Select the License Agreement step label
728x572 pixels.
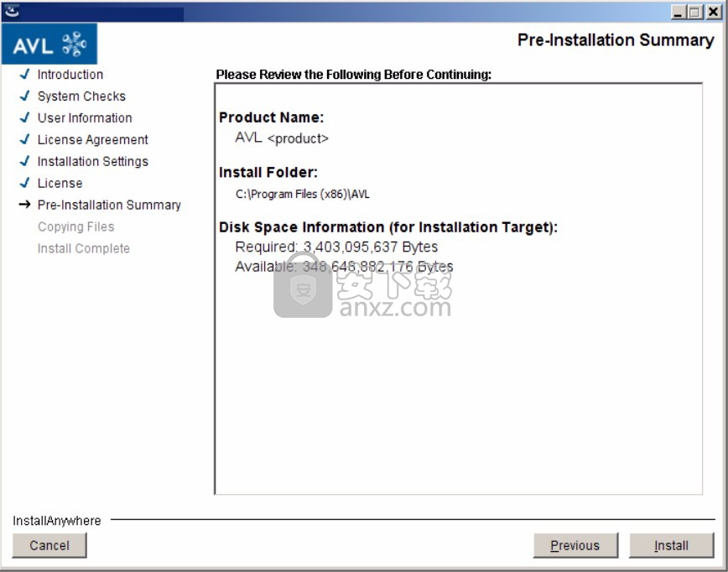tap(93, 140)
